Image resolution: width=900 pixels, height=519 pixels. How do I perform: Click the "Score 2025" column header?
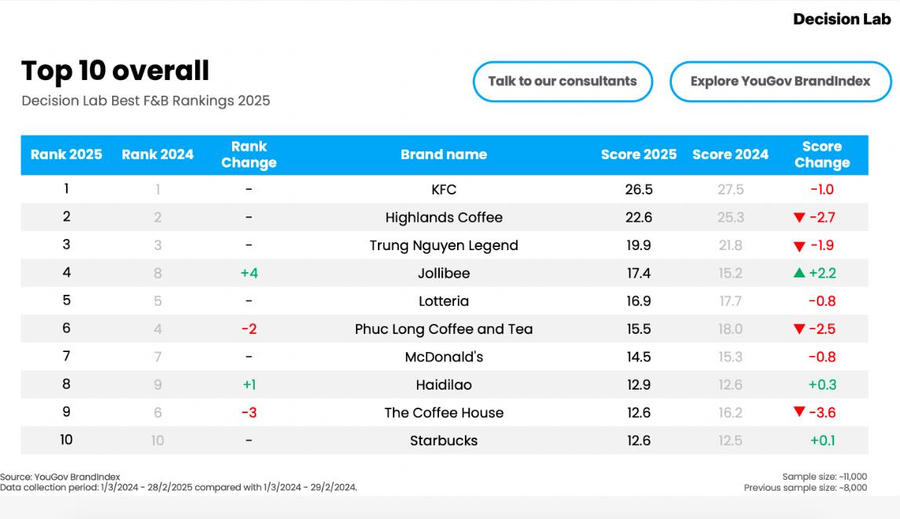pyautogui.click(x=638, y=154)
